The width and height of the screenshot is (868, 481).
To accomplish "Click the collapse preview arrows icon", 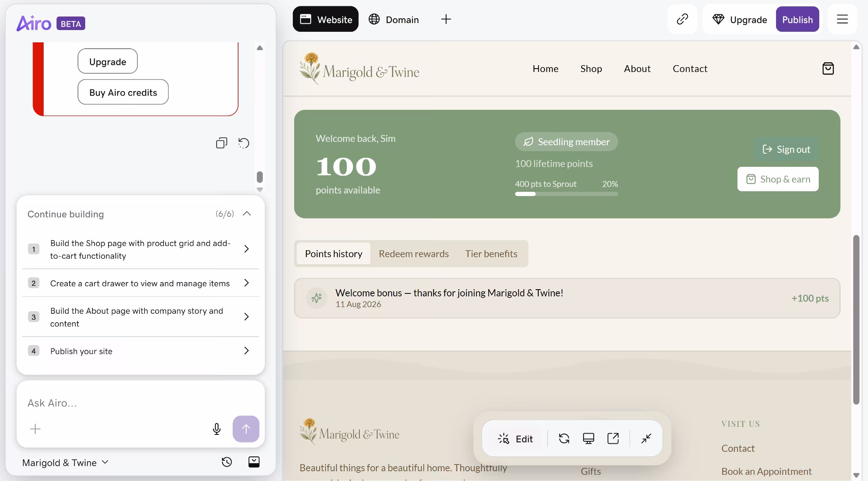I will click(x=646, y=438).
